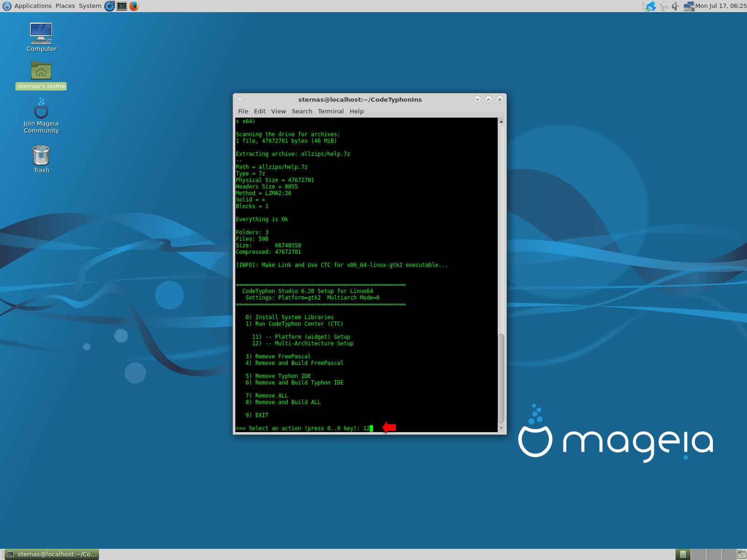Close the terminal window

click(x=500, y=99)
